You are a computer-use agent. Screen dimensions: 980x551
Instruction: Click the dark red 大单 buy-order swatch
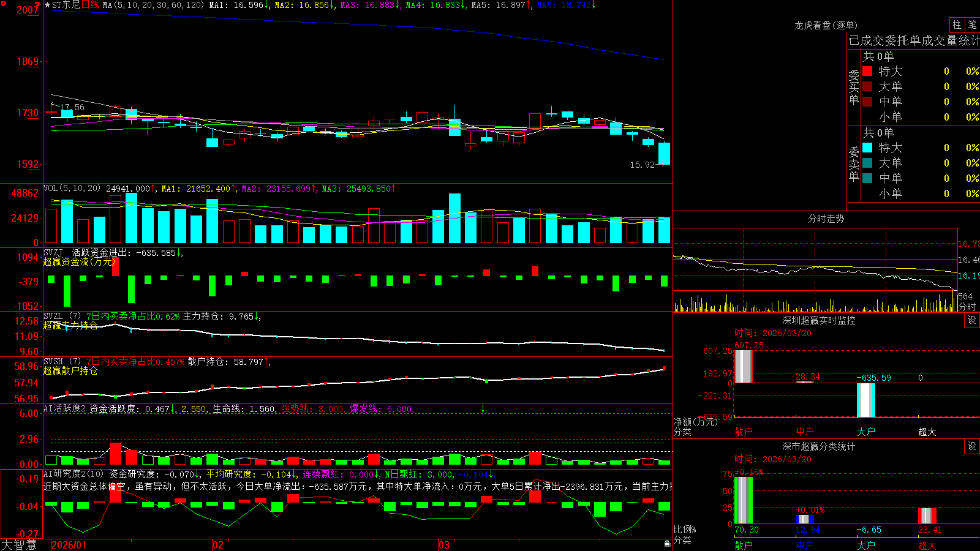(867, 86)
